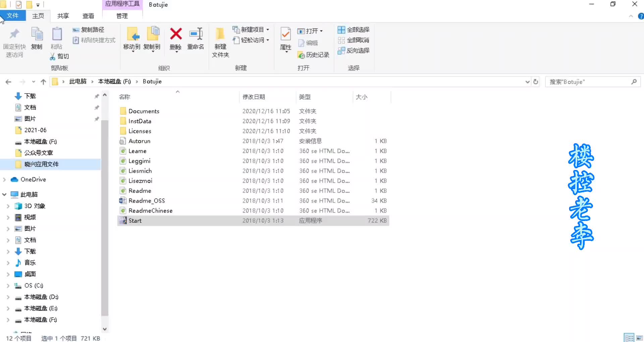This screenshot has width=644, height=342.
Task: Select the Documents folder row
Action: [x=253, y=111]
